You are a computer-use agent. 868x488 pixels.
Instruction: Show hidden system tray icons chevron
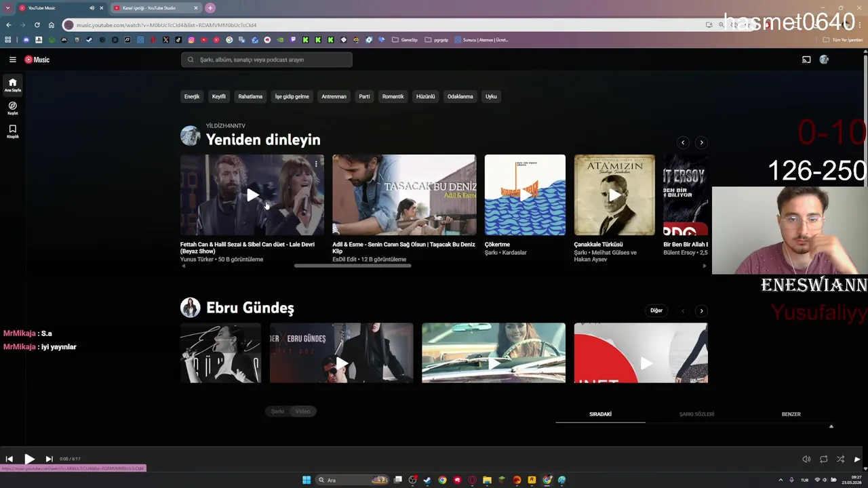(781, 480)
